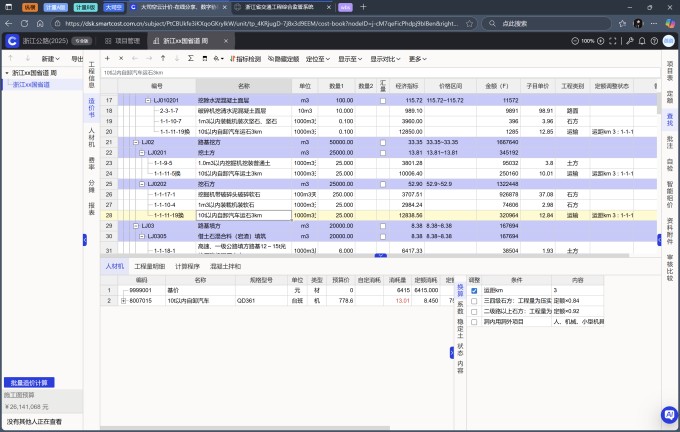Image resolution: width=680 pixels, height=432 pixels.
Task: Click the up arrow in left panel toolbar
Action: pyautogui.click(x=11, y=59)
